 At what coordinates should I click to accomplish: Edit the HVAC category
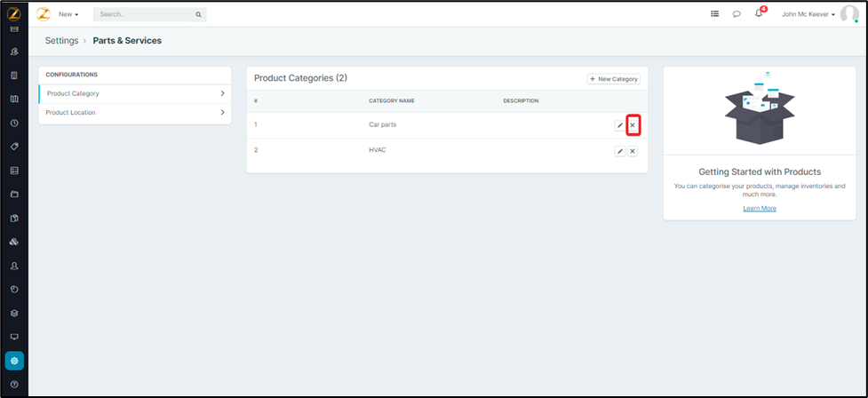pos(620,152)
